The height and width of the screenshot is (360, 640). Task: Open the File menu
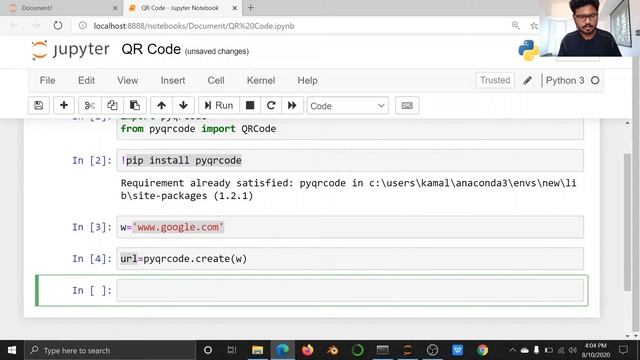point(47,80)
